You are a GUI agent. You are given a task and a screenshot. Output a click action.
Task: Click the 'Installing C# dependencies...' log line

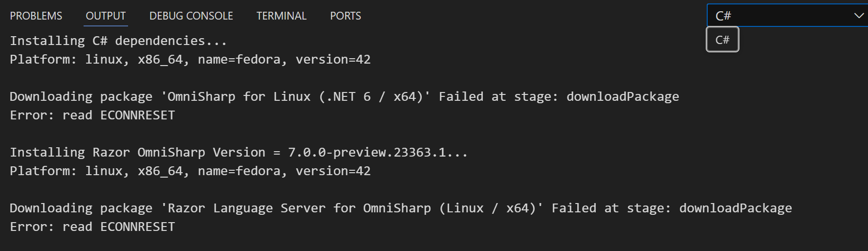(x=118, y=41)
